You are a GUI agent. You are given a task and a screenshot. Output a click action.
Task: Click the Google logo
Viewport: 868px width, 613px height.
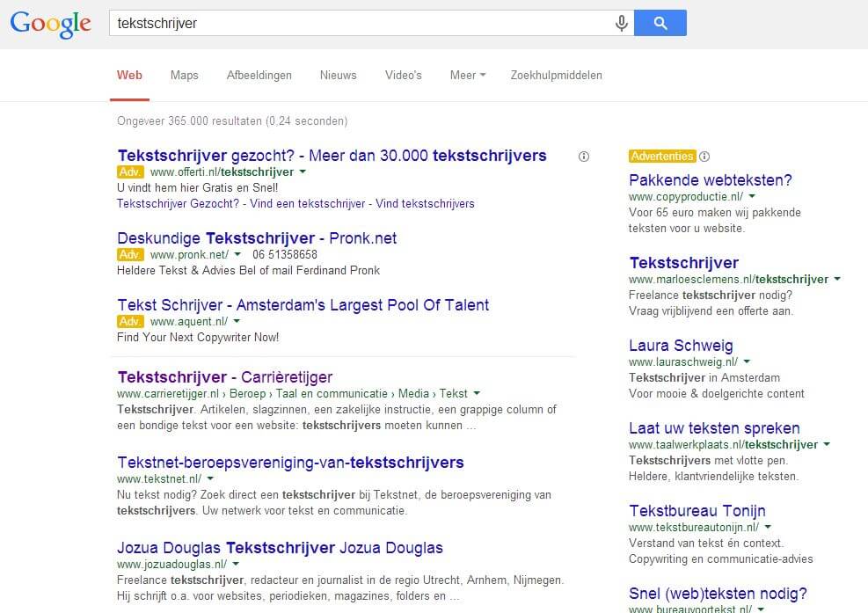pyautogui.click(x=50, y=24)
